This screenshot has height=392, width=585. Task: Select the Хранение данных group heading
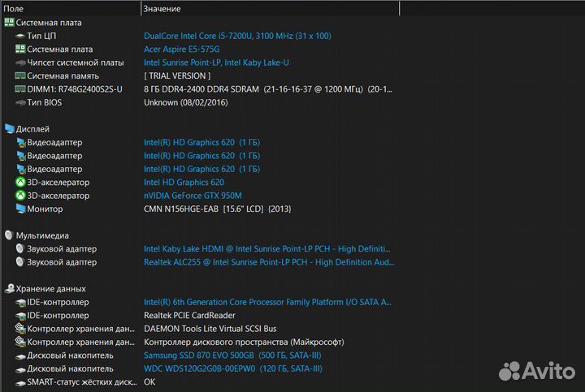[50, 289]
